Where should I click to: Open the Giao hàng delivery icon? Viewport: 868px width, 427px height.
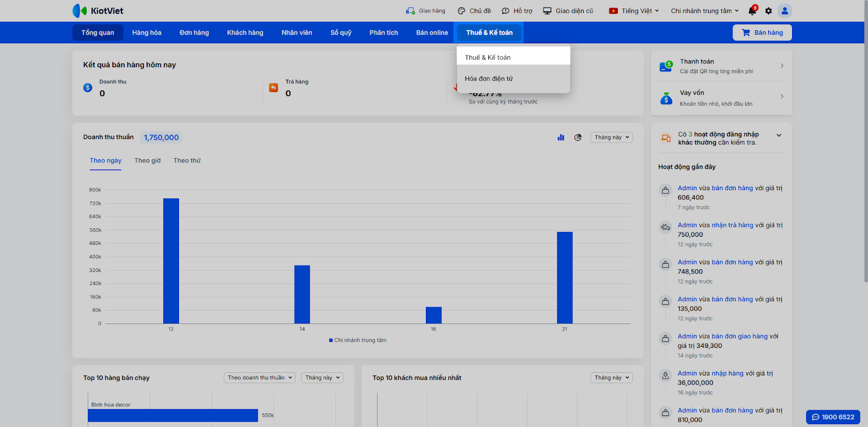410,11
